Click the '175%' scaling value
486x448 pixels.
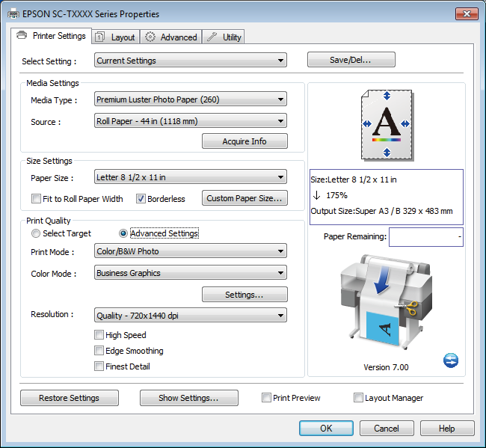pyautogui.click(x=336, y=195)
